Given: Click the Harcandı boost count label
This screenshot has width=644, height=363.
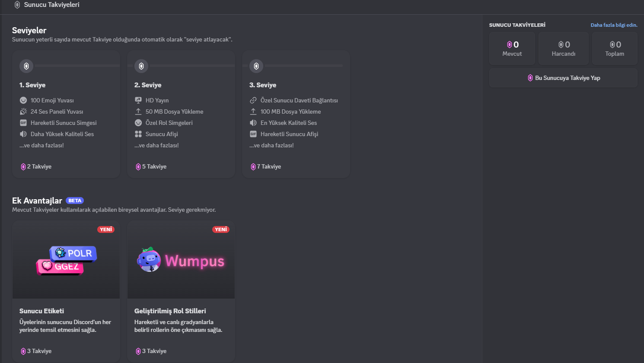Looking at the screenshot, I should 564,54.
